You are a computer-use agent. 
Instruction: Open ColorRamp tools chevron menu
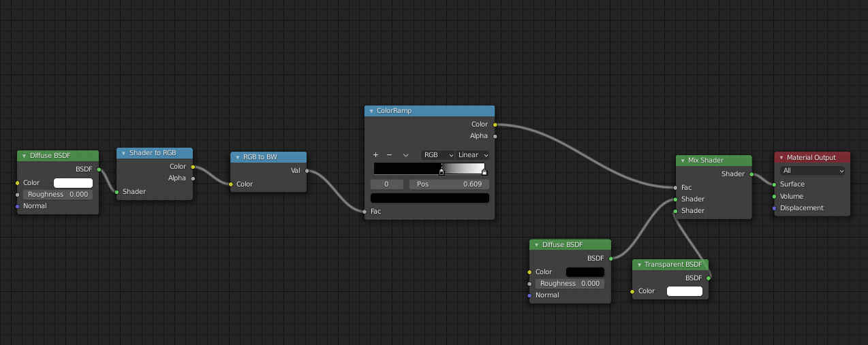click(x=405, y=155)
